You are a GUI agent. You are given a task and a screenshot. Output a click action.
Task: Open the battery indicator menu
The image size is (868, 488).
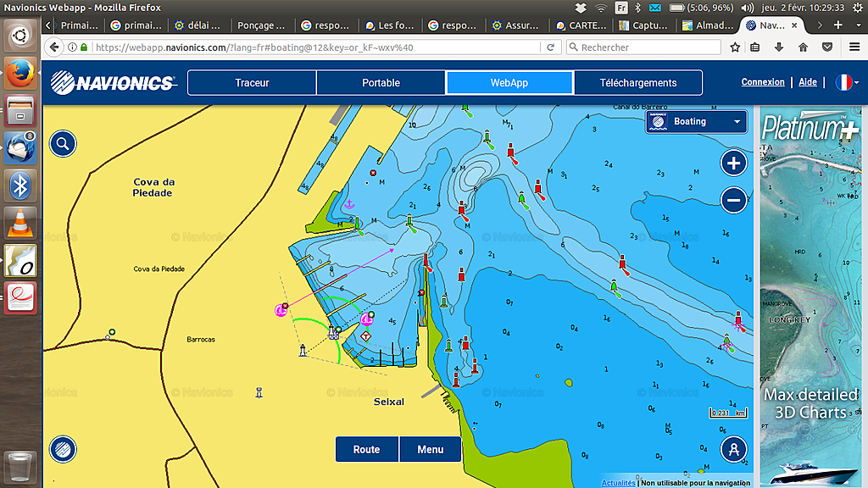pos(701,8)
